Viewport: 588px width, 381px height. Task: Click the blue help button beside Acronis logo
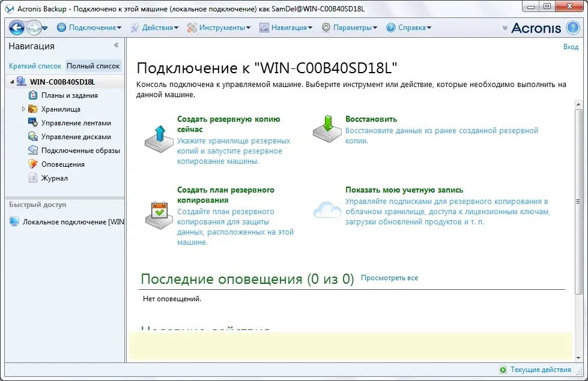point(572,28)
